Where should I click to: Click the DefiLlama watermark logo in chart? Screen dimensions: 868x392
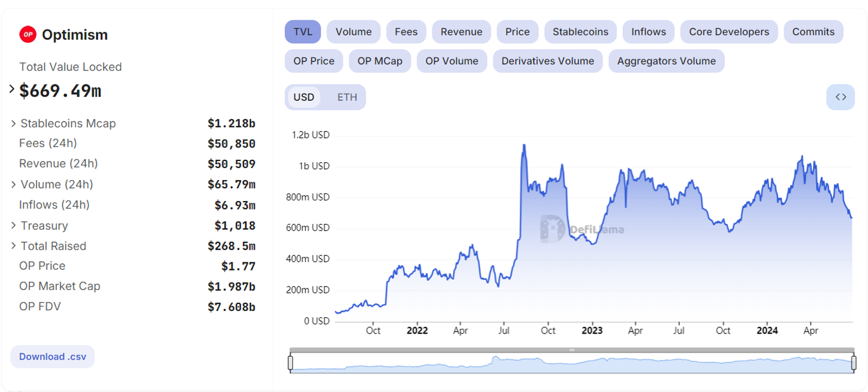click(x=551, y=229)
